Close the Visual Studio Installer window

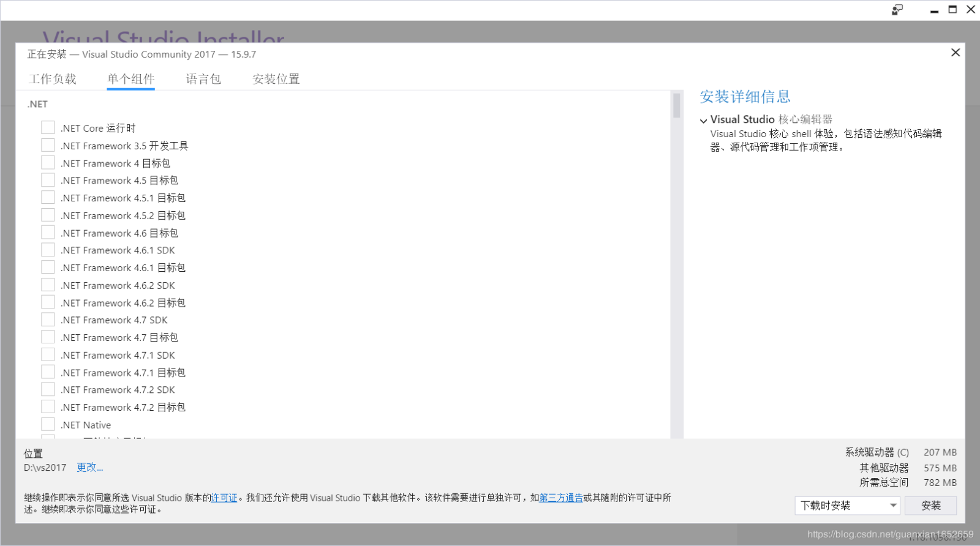coord(971,10)
